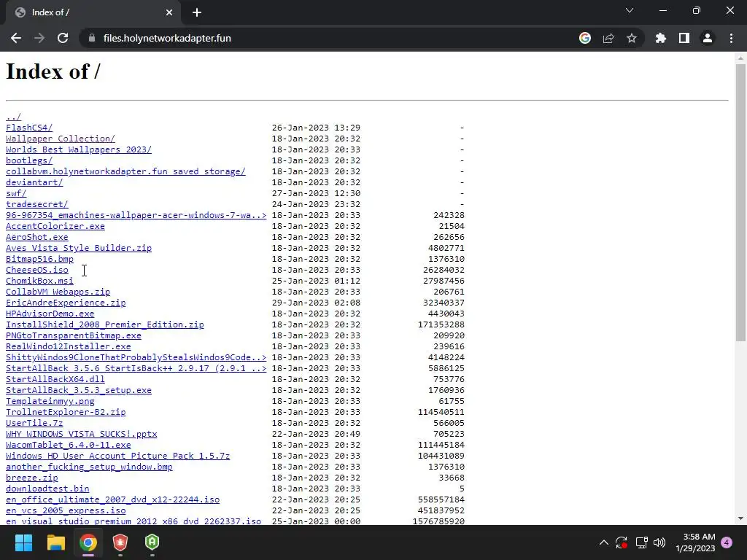Download UserTile.7z
The image size is (747, 560).
tap(34, 424)
